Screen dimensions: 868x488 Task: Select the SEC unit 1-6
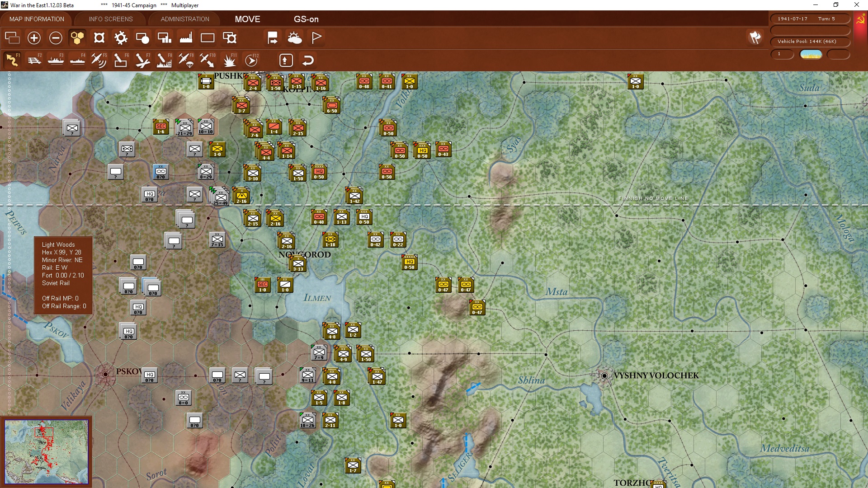pos(161,127)
